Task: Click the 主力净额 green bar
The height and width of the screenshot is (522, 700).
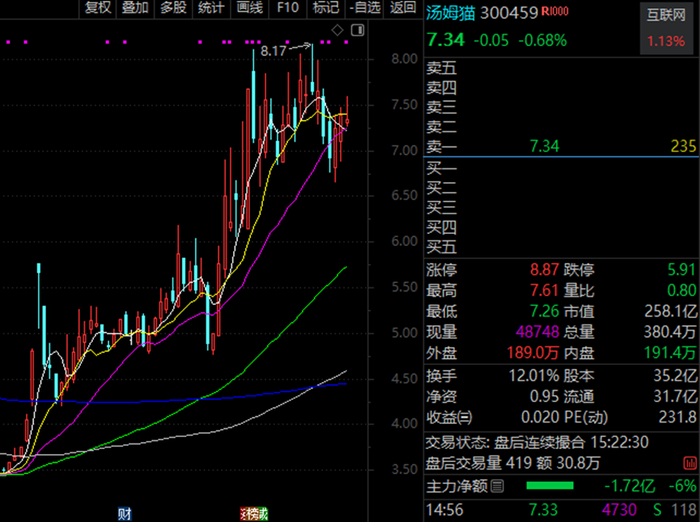Action: coord(550,486)
